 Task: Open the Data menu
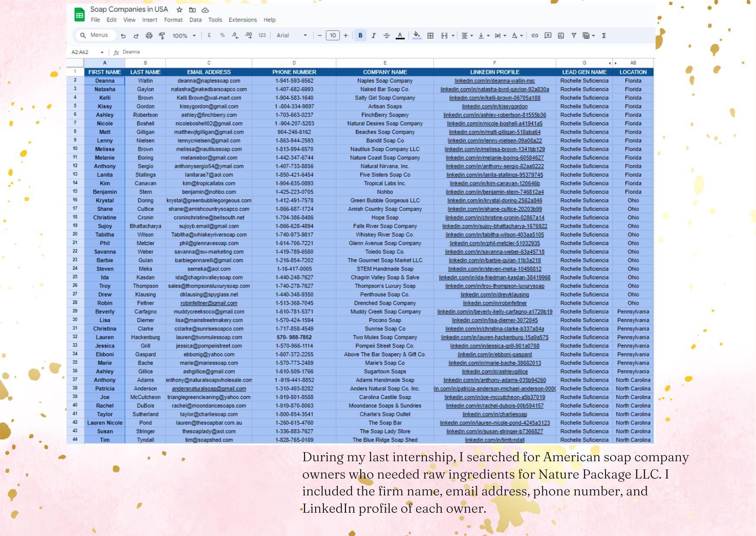pyautogui.click(x=195, y=20)
